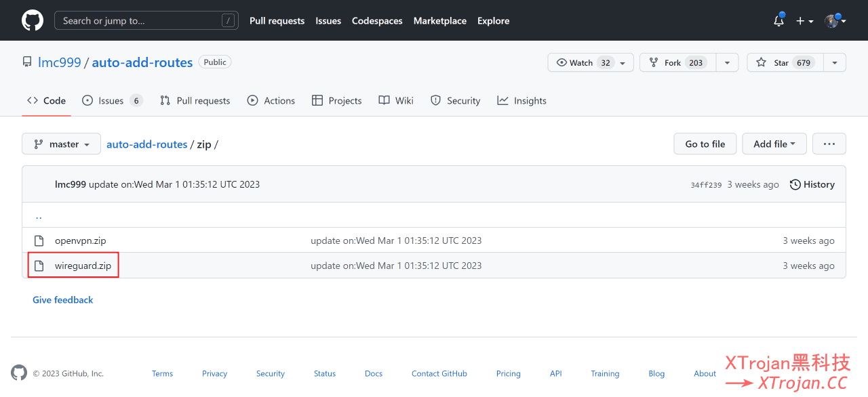Open auto-add-routes in the breadcrumb path

(x=146, y=144)
